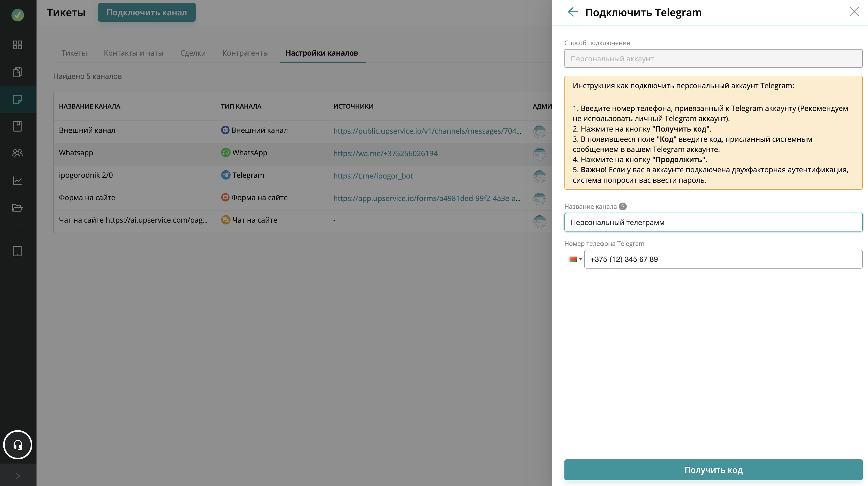
Task: Click admin avatar in Форма на сайте row
Action: pyautogui.click(x=539, y=199)
